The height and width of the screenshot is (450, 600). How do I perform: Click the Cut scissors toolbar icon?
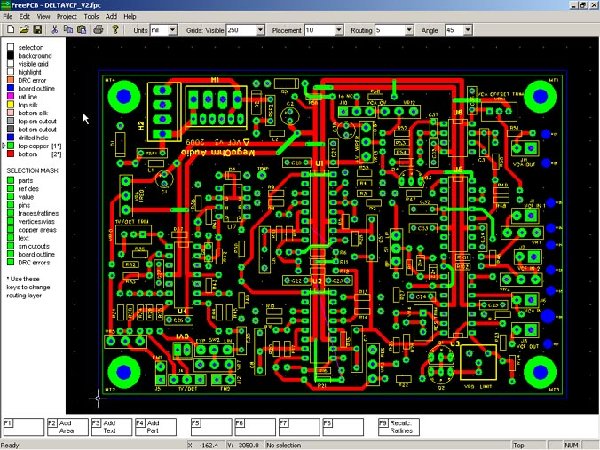point(52,31)
